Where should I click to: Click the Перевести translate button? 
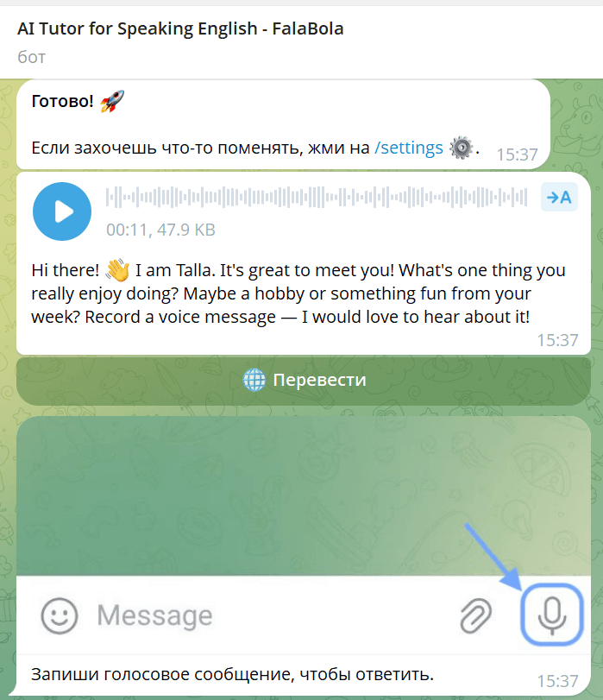(x=304, y=381)
